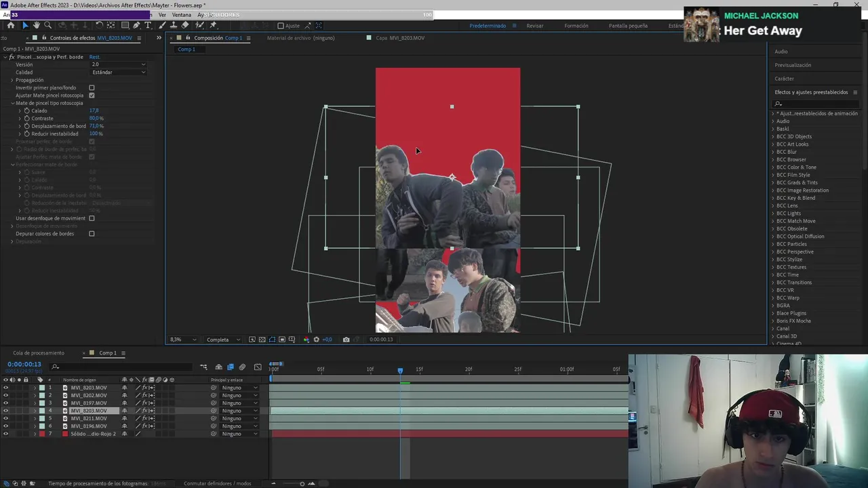Click layer 1 teal label color swatch
This screenshot has height=488, width=868.
coord(42,388)
